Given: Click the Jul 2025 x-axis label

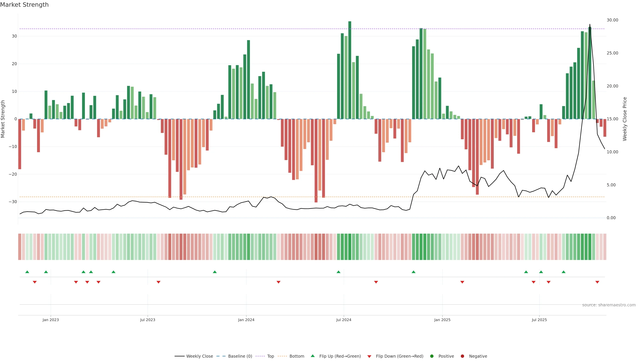Looking at the screenshot, I should pos(539,320).
